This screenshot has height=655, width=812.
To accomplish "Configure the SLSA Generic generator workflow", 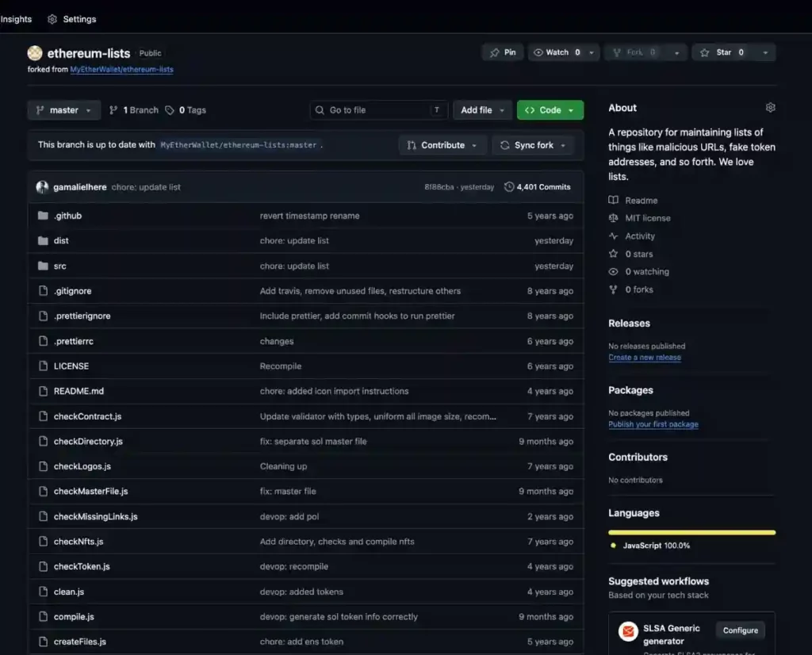I will tap(740, 630).
